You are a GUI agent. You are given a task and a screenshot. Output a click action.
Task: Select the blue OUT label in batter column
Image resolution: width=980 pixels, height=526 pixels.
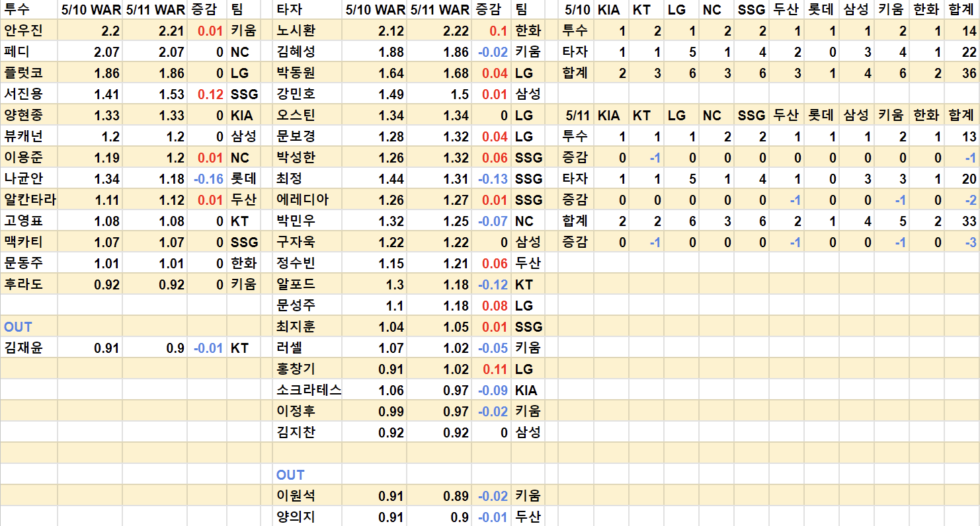click(290, 474)
